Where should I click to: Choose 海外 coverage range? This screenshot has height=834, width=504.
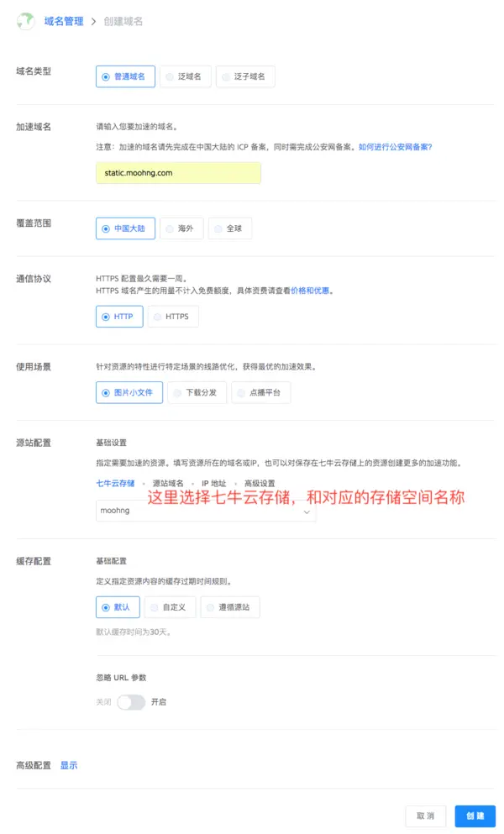pos(181,228)
